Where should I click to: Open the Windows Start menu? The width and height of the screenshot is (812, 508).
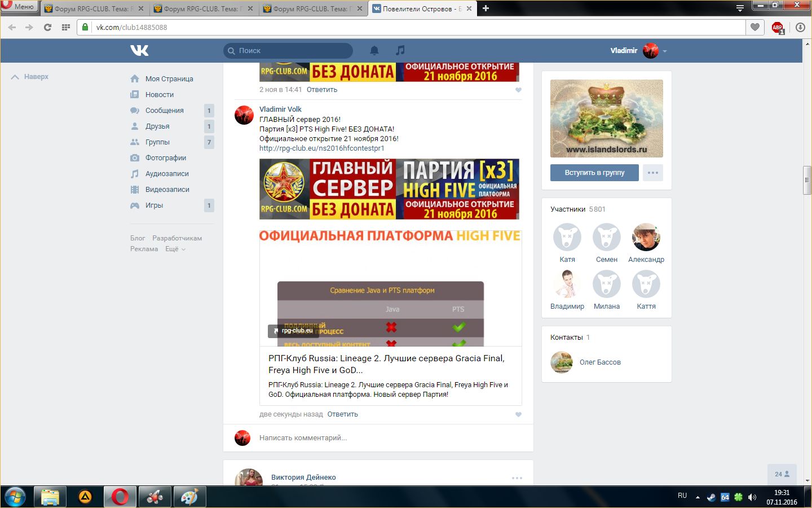click(15, 497)
